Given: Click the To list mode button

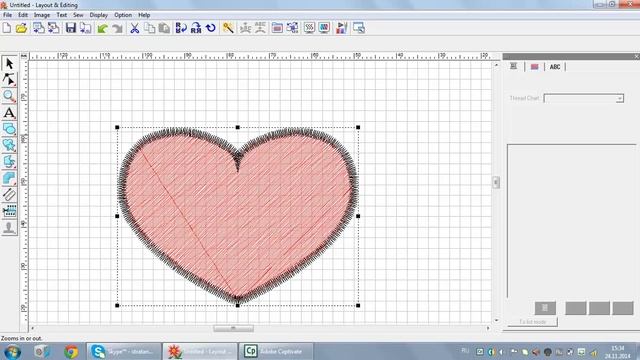Looking at the screenshot, I should [533, 322].
